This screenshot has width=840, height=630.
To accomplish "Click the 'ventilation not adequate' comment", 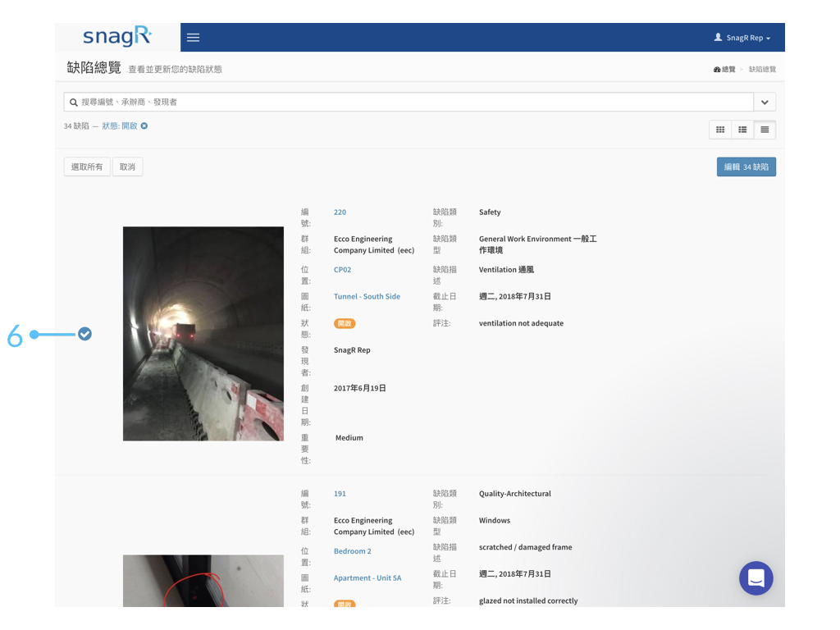I will point(521,323).
